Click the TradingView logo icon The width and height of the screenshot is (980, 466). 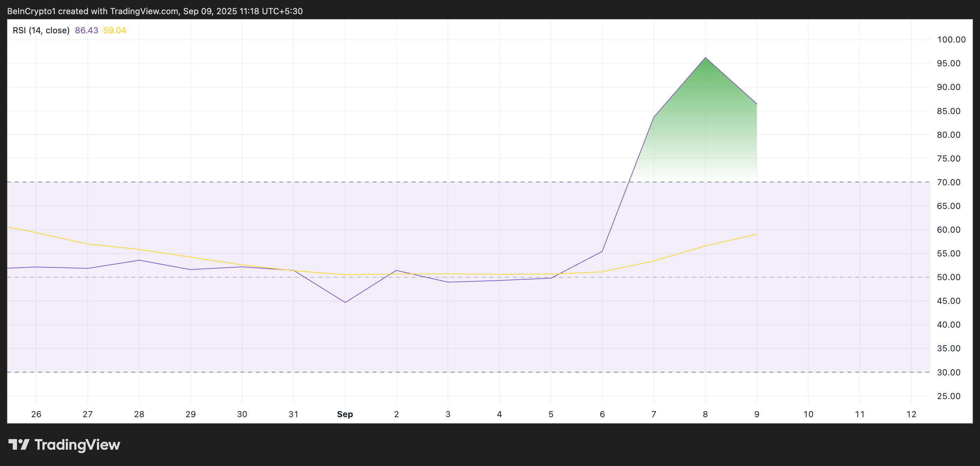point(19,444)
